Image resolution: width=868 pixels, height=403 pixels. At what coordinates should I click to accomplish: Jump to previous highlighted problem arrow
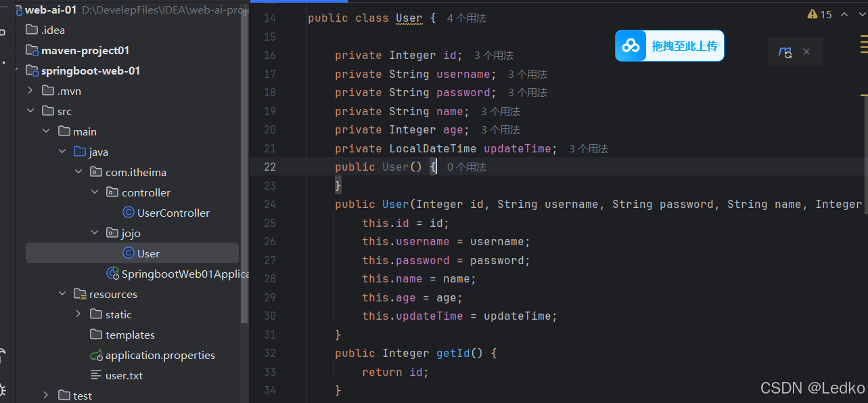coord(844,14)
